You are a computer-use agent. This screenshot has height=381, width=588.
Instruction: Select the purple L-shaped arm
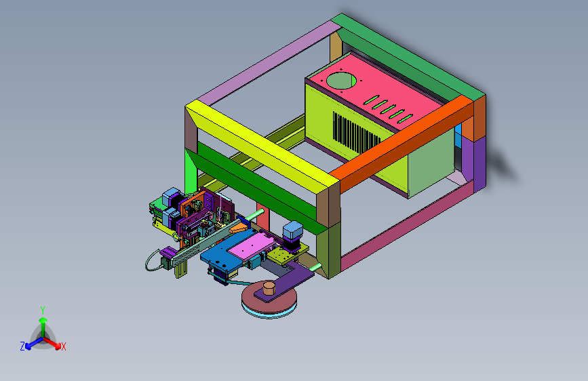pos(285,281)
